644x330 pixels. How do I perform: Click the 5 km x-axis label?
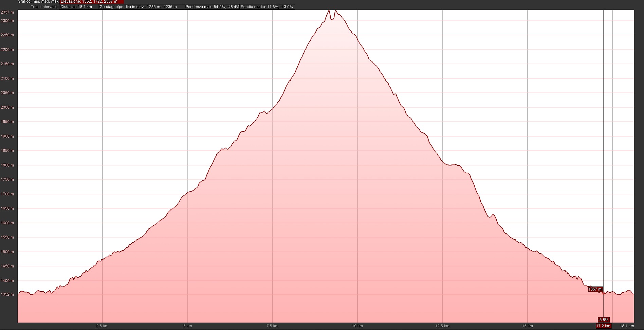point(188,326)
